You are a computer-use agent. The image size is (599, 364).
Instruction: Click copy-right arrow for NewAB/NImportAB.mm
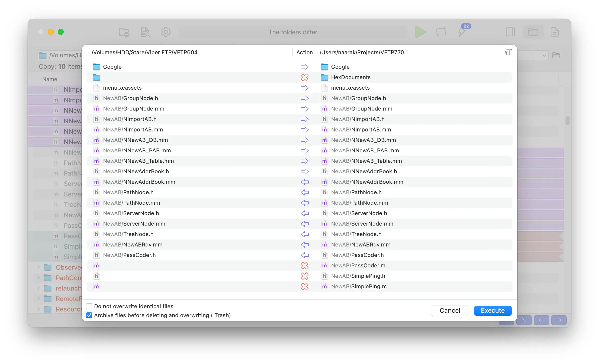coord(304,130)
